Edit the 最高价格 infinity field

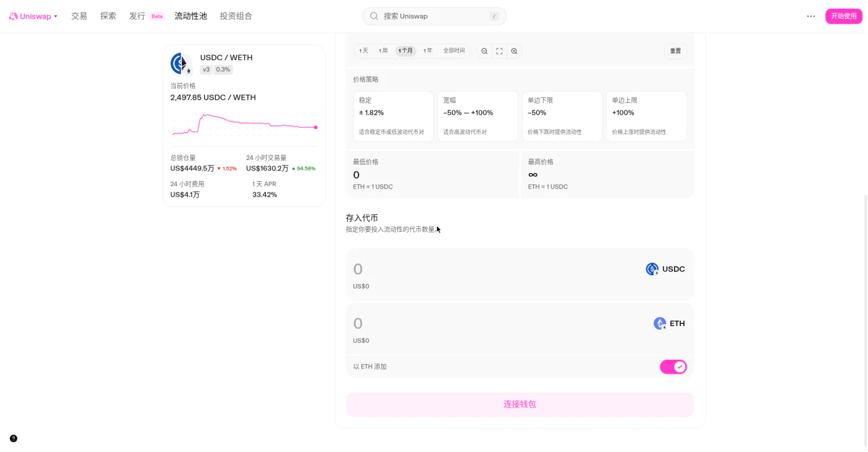coord(608,175)
